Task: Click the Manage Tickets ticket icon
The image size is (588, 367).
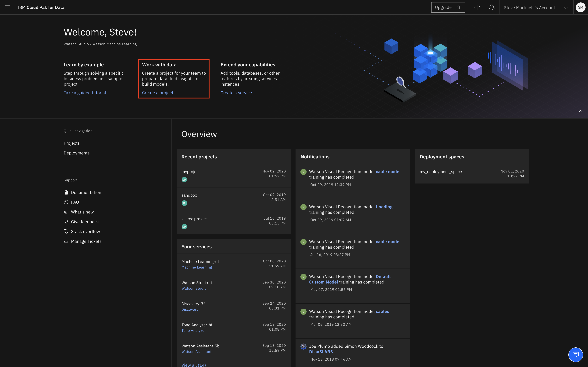Action: point(66,241)
